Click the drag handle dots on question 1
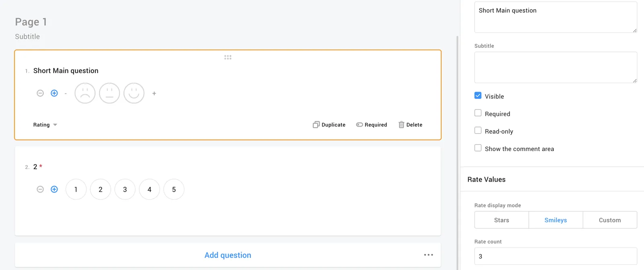Viewport: 644px width, 270px height. [228, 57]
